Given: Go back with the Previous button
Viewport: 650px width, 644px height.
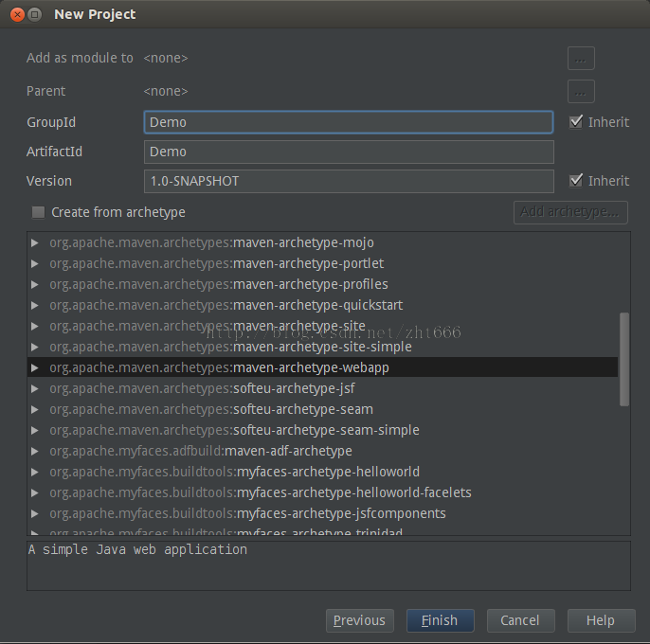Looking at the screenshot, I should (359, 620).
